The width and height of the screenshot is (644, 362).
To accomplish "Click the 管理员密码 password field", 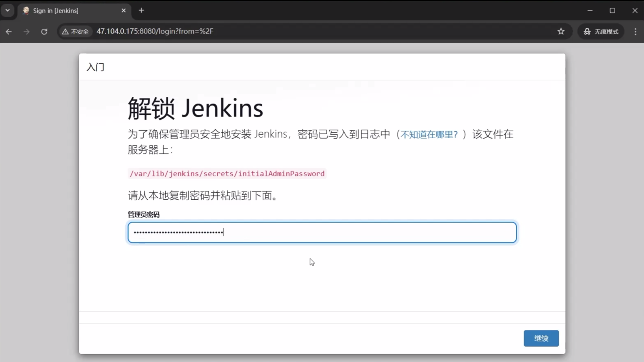I will pos(322,232).
